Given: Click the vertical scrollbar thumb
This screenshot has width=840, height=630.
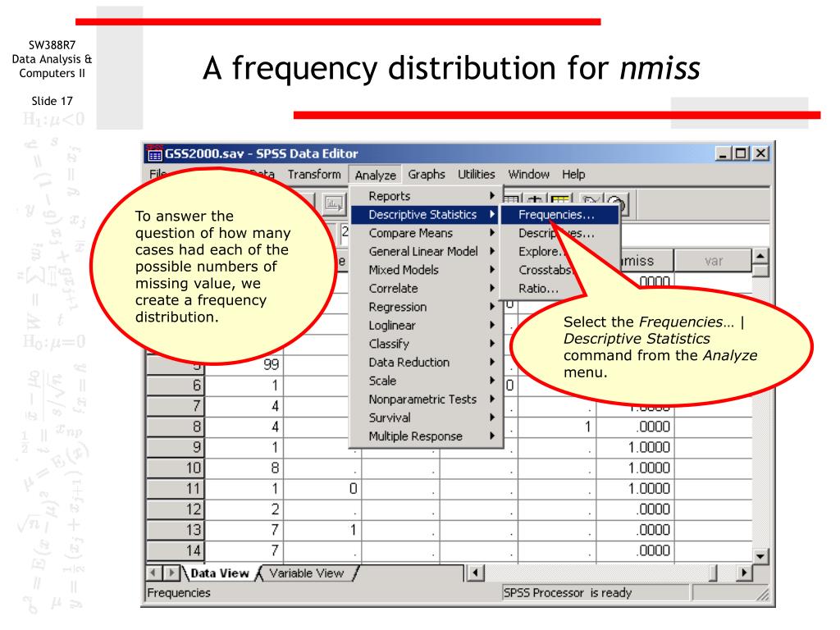Looking at the screenshot, I should [x=760, y=271].
